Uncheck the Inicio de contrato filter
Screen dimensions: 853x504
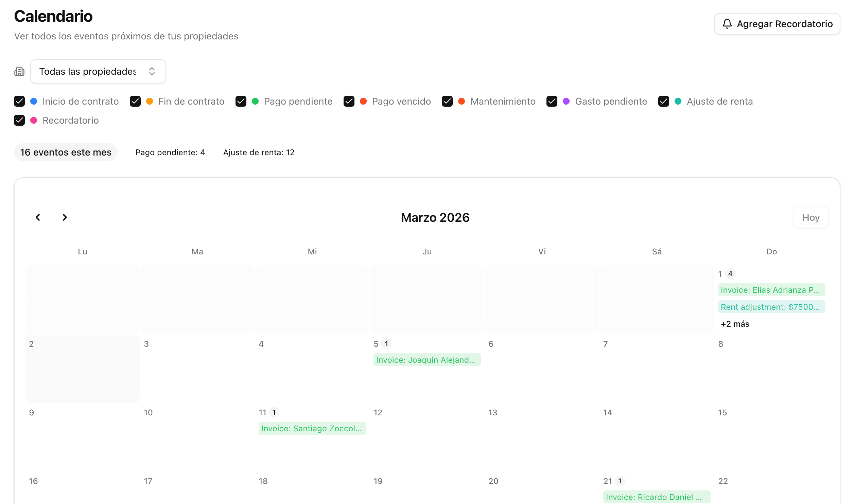pos(19,101)
